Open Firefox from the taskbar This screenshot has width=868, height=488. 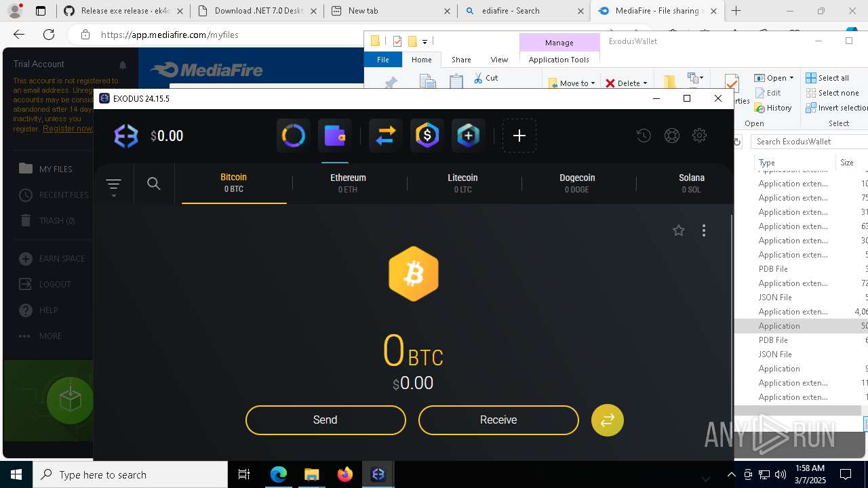click(x=345, y=474)
